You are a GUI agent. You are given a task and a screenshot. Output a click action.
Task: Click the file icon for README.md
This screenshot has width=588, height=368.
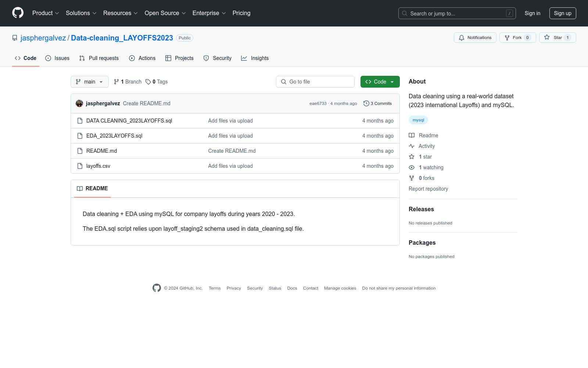click(x=80, y=151)
